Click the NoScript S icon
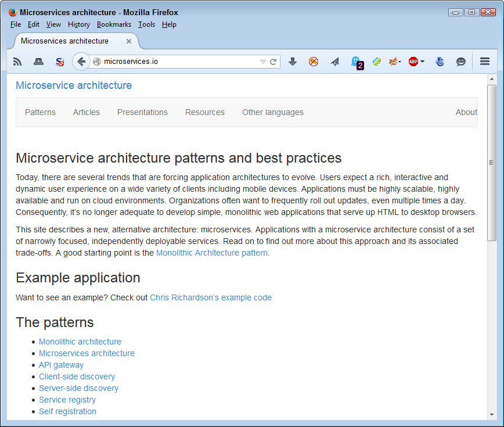The width and height of the screenshot is (504, 427). 59,61
